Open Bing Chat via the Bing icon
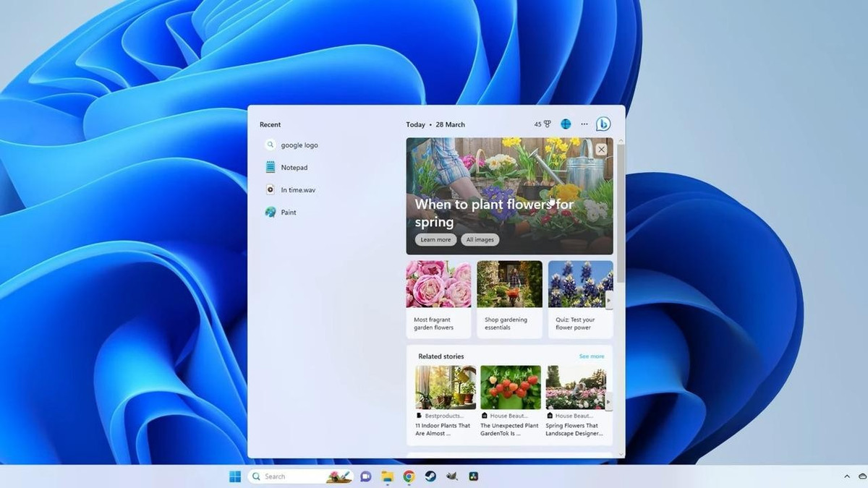This screenshot has height=488, width=868. pyautogui.click(x=603, y=124)
